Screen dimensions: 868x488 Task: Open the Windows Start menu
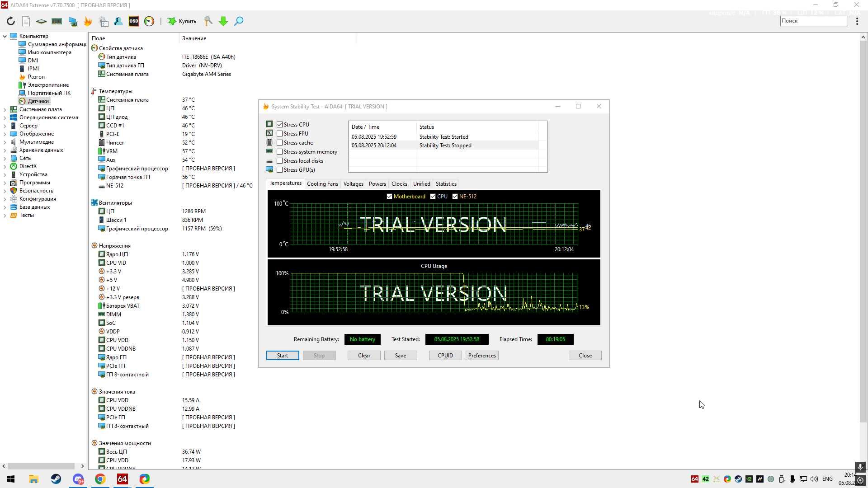[11, 479]
